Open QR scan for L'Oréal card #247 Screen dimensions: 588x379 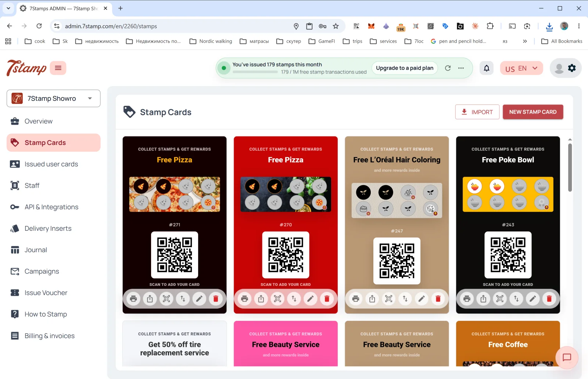(389, 299)
